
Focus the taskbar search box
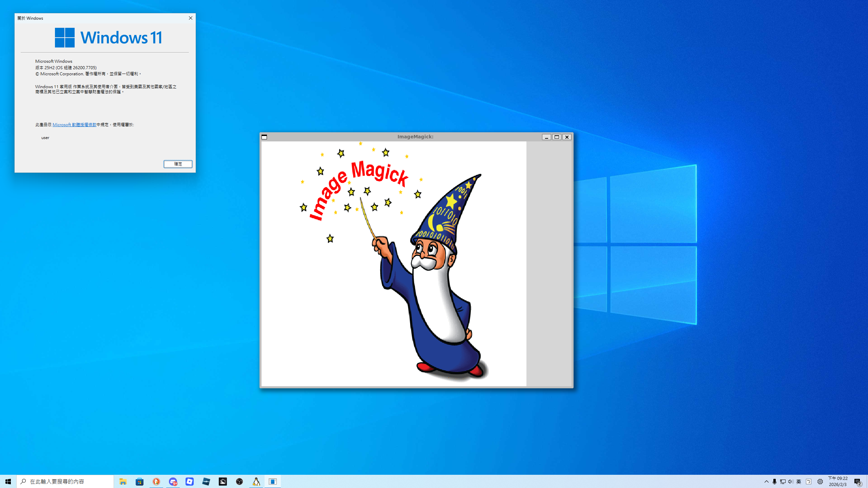coord(65,481)
